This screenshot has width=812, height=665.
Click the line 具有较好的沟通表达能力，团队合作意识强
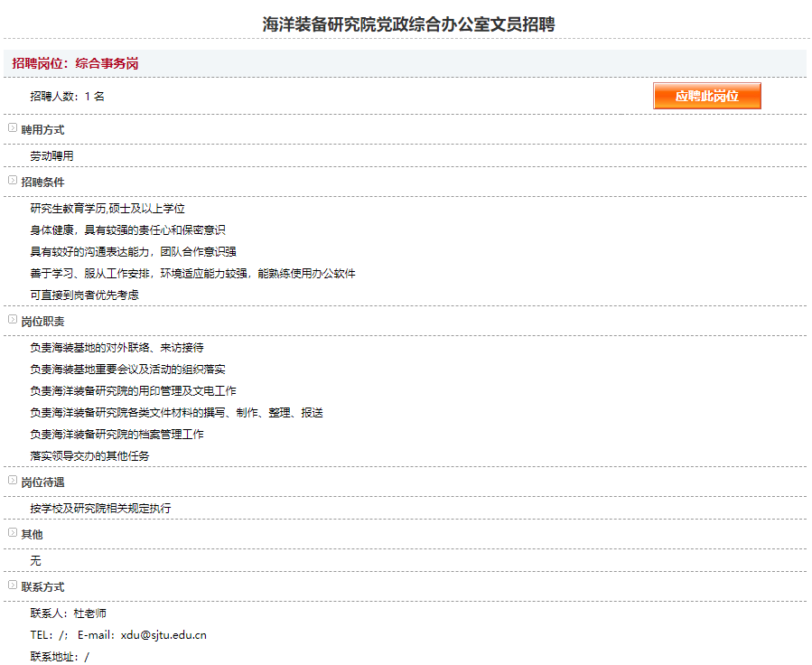click(133, 252)
